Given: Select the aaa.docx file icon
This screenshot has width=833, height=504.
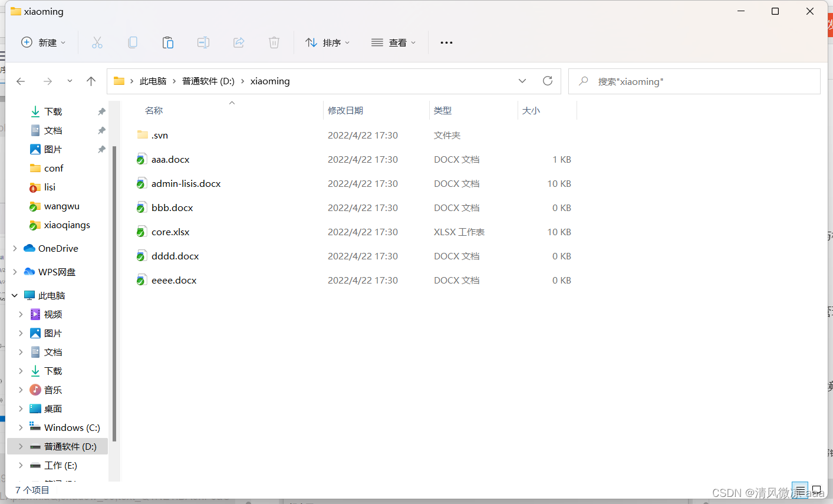Looking at the screenshot, I should [141, 159].
